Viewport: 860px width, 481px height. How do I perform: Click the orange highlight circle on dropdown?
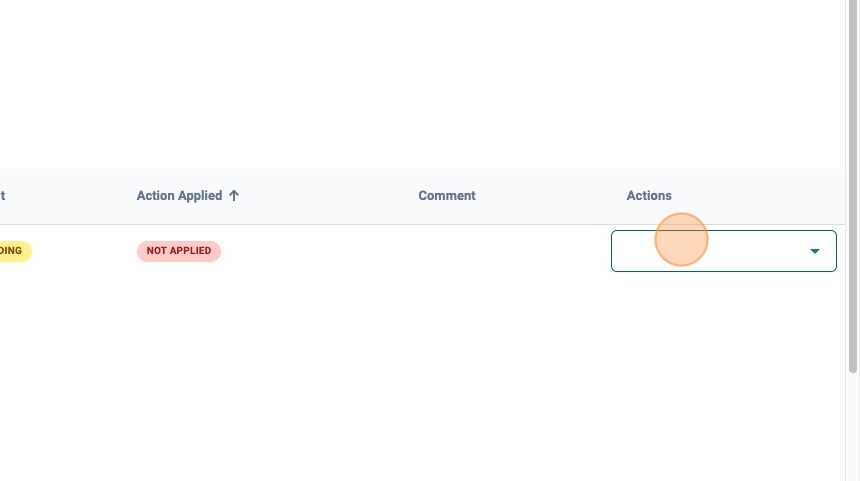(x=682, y=240)
